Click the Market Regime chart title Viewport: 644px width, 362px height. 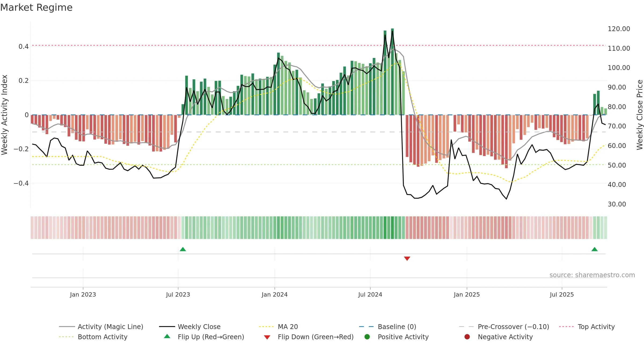click(36, 8)
